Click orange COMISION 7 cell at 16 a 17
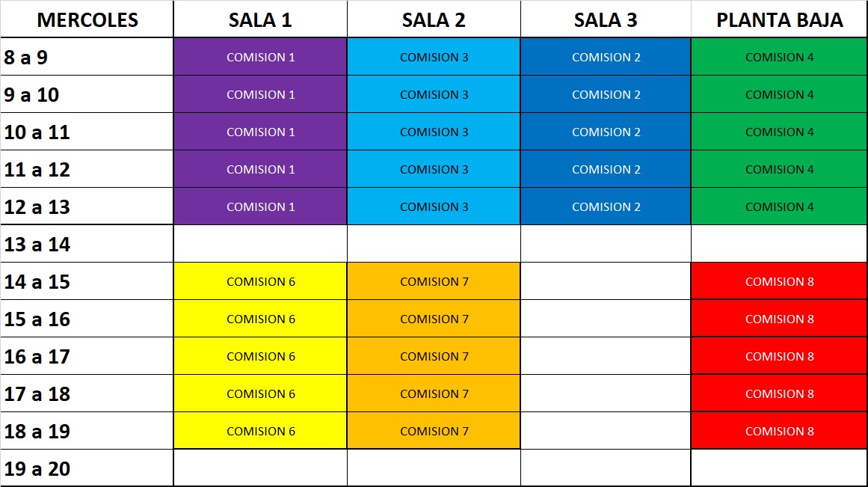868x487 pixels. 434,357
